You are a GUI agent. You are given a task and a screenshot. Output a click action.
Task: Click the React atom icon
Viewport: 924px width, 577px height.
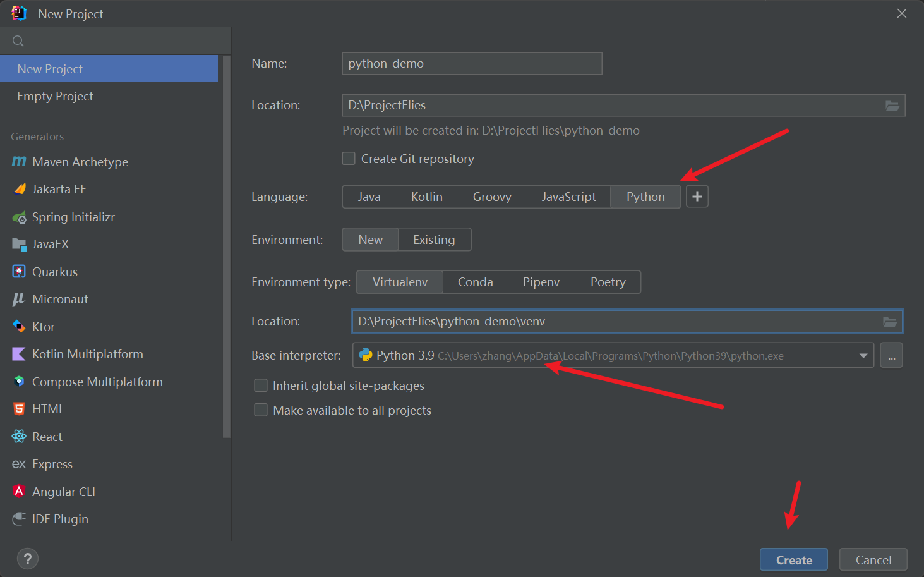point(19,437)
